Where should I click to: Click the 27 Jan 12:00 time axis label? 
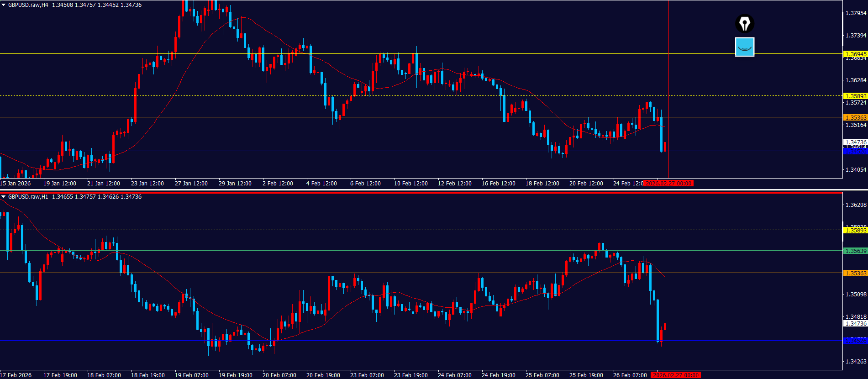191,184
